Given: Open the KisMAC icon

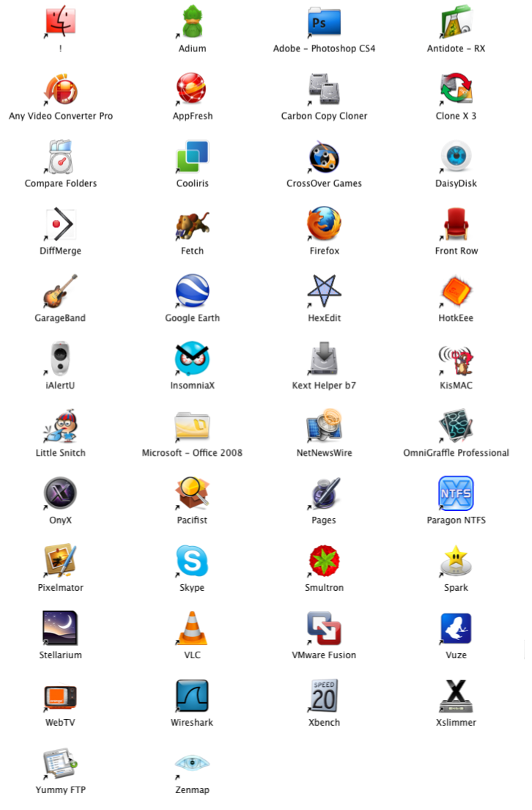Looking at the screenshot, I should (456, 359).
